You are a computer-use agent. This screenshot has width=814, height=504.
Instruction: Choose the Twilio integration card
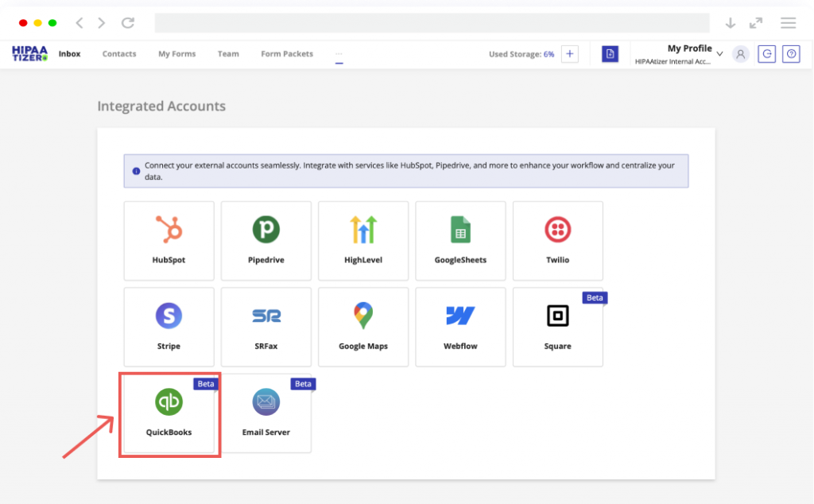click(x=557, y=241)
